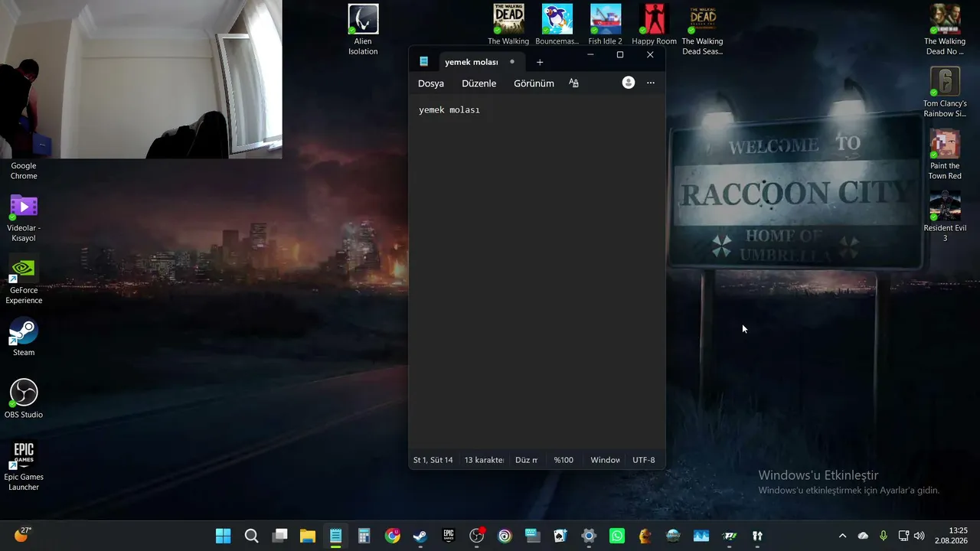
Task: Open Epic Games from the taskbar
Action: (x=449, y=536)
